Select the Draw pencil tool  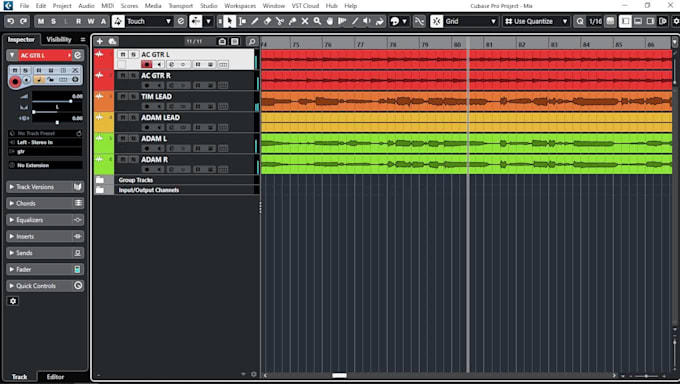[x=255, y=21]
